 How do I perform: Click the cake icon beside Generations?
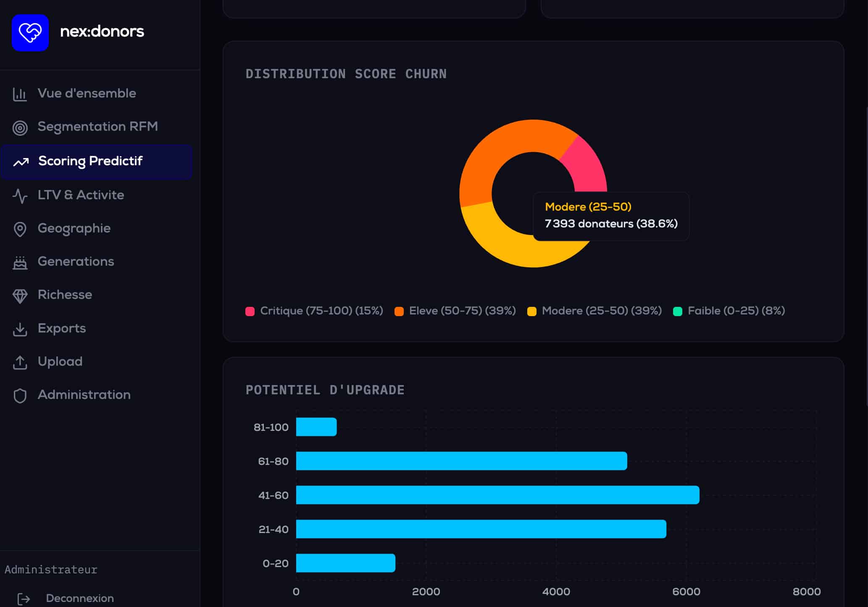point(20,262)
